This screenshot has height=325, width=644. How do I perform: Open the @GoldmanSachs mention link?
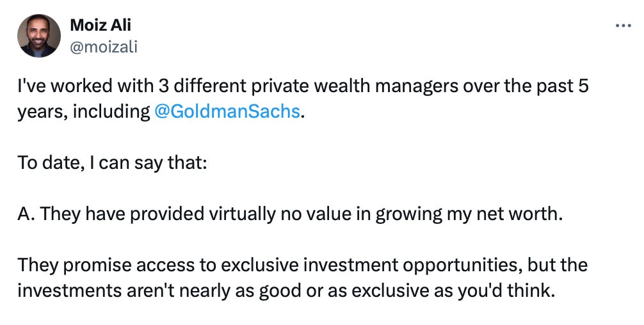[227, 111]
